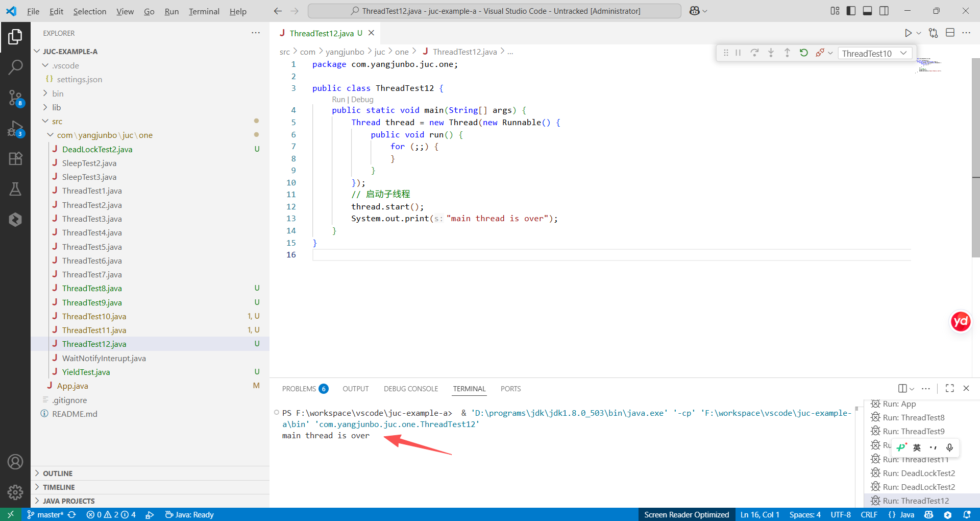
Task: Maximize the terminal panel size
Action: (x=949, y=388)
